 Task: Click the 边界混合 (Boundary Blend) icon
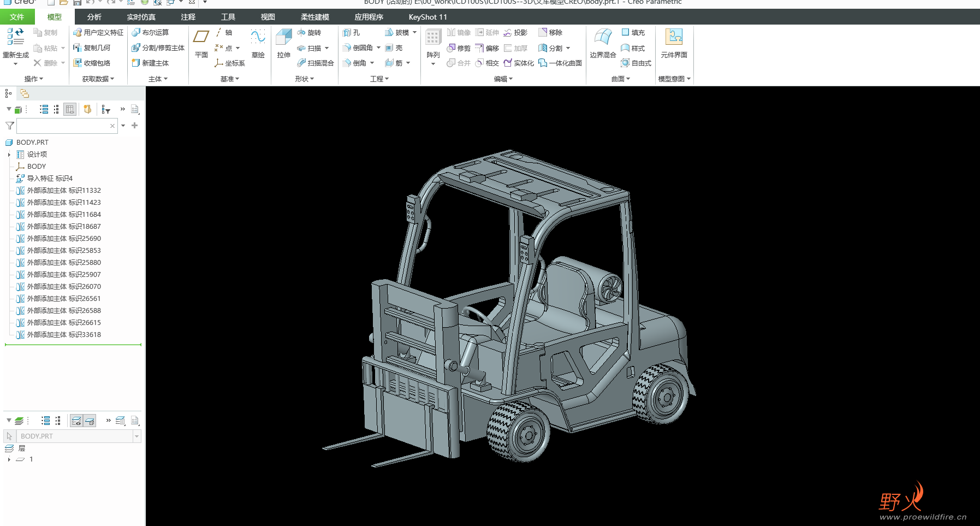pos(603,38)
